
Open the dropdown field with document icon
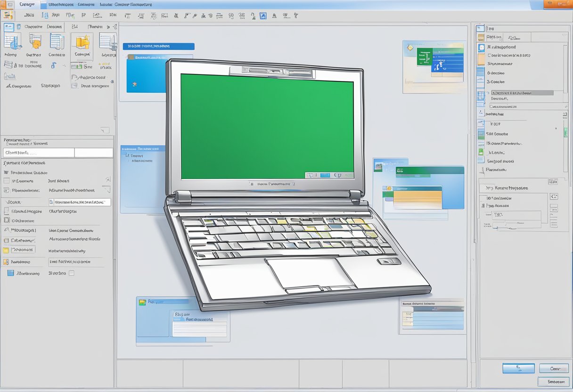pos(80,202)
